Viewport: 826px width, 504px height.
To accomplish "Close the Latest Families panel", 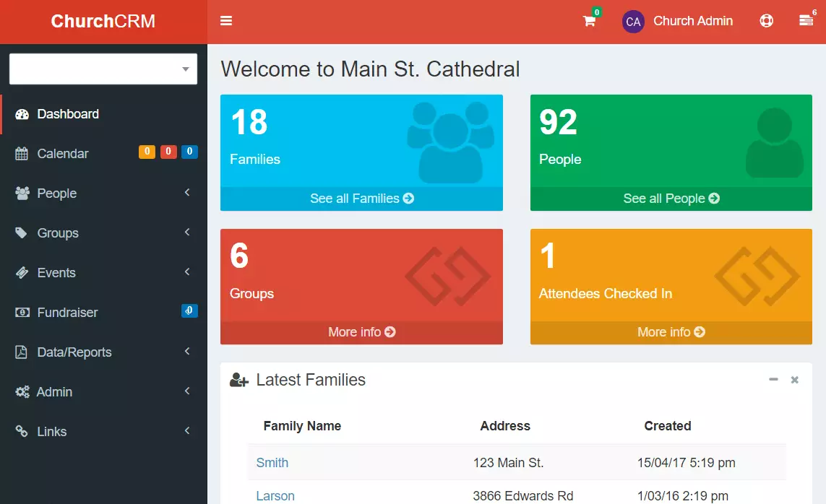I will [x=794, y=380].
